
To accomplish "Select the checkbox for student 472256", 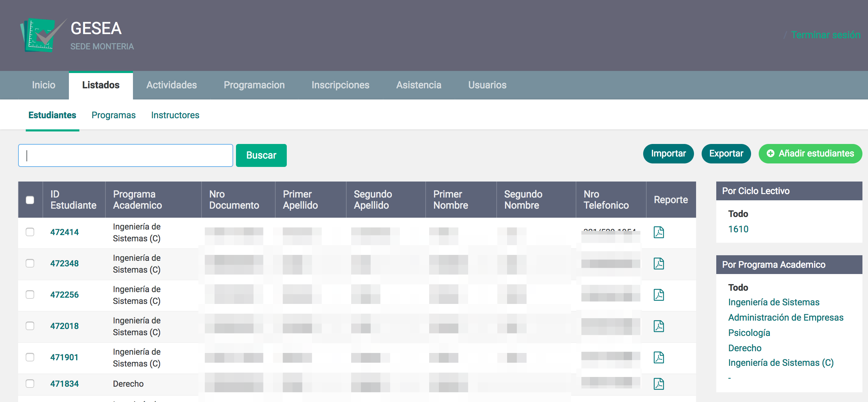I will [x=30, y=295].
